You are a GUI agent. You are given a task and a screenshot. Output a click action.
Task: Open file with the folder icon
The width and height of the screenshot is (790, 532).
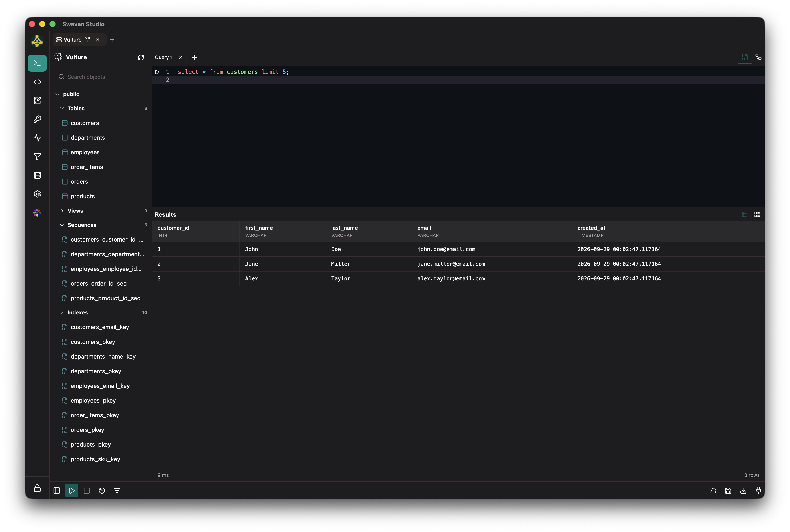point(713,490)
